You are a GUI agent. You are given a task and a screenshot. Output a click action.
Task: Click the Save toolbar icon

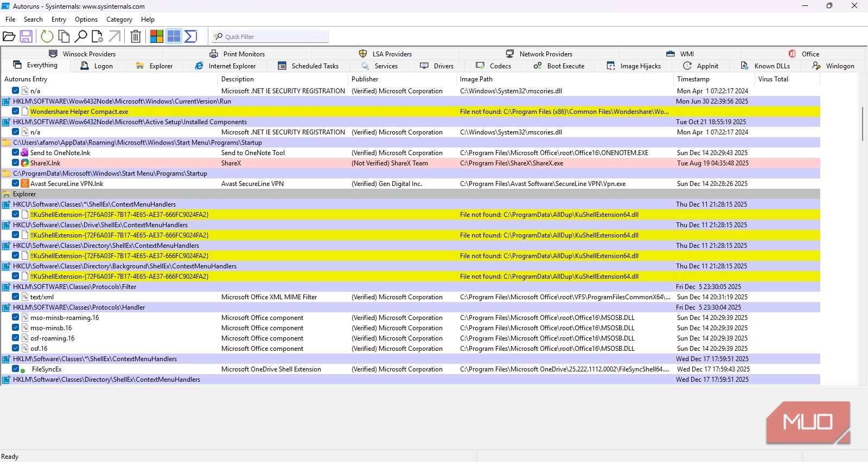click(x=26, y=36)
